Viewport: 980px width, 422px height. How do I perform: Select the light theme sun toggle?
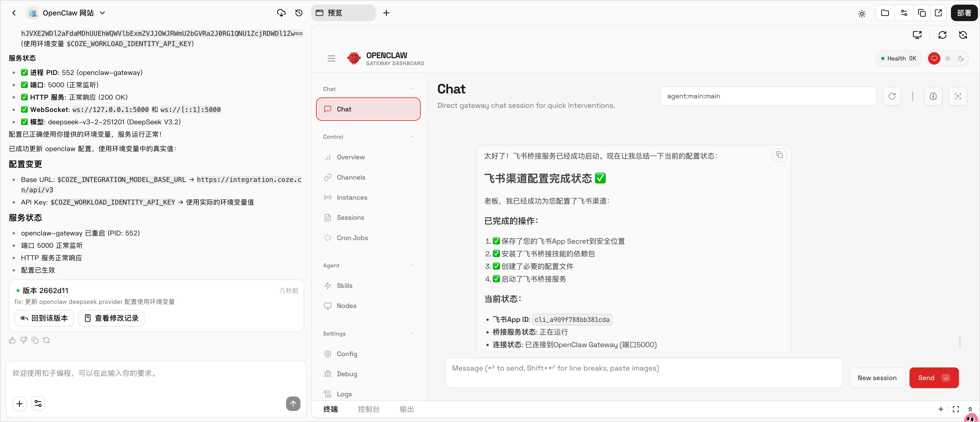947,58
